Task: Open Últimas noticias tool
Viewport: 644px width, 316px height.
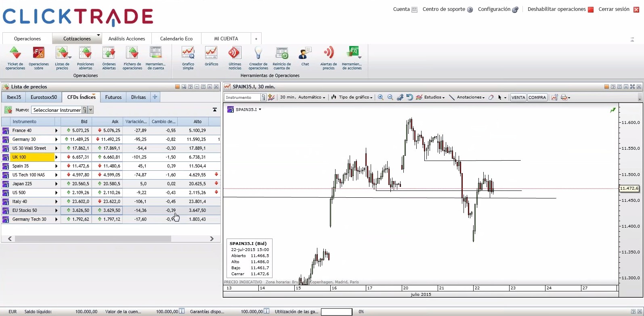Action: pyautogui.click(x=235, y=58)
